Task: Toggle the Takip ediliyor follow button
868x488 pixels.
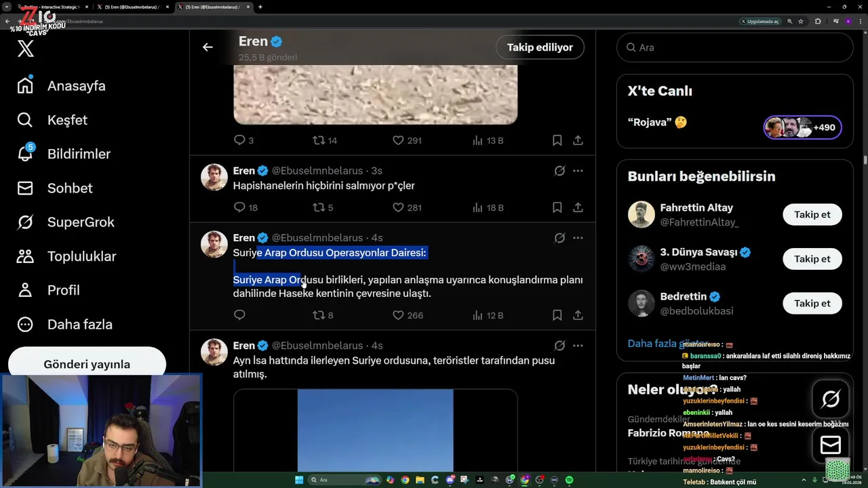Action: click(x=540, y=47)
